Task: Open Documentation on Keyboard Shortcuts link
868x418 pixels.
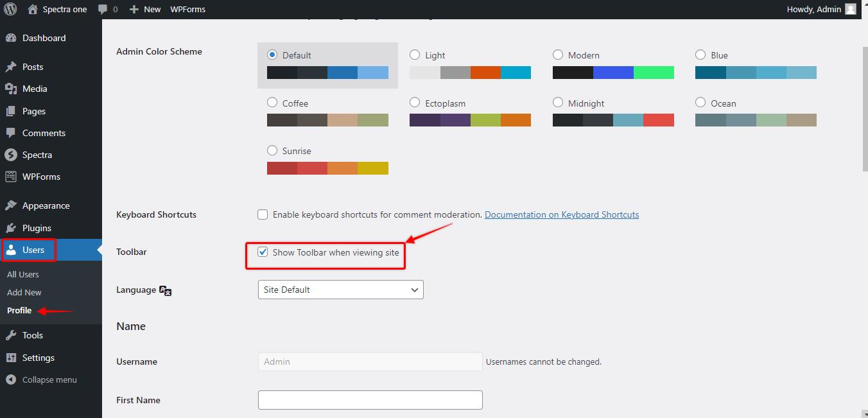Action: click(x=562, y=214)
